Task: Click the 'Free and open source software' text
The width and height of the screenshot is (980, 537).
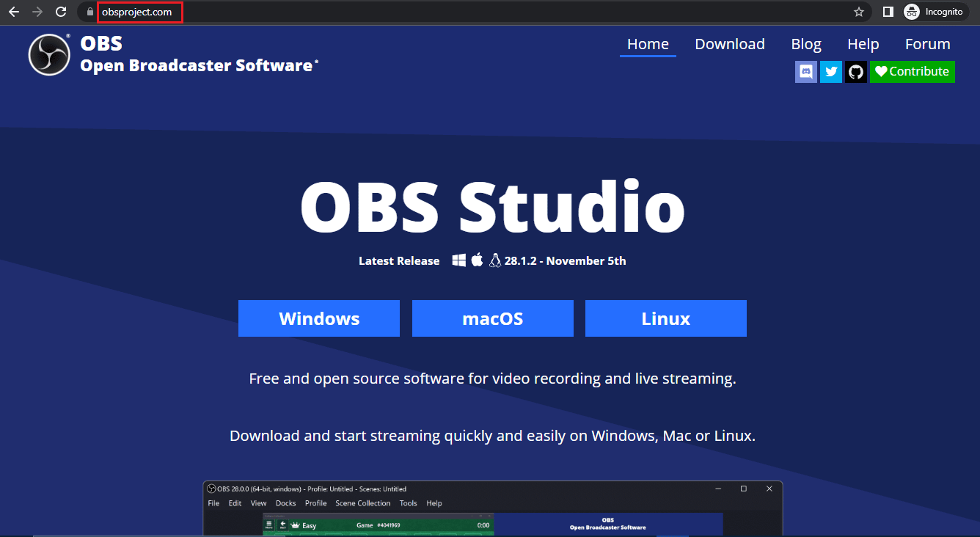Action: pos(492,379)
